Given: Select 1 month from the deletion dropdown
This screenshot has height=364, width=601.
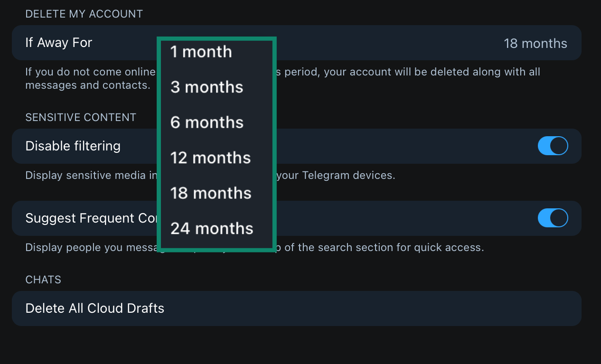Looking at the screenshot, I should [201, 52].
